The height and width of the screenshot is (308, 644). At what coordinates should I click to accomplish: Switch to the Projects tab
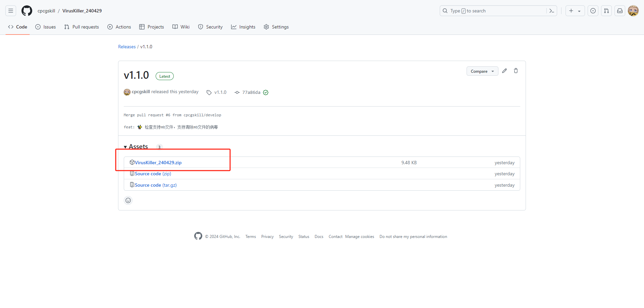[152, 27]
